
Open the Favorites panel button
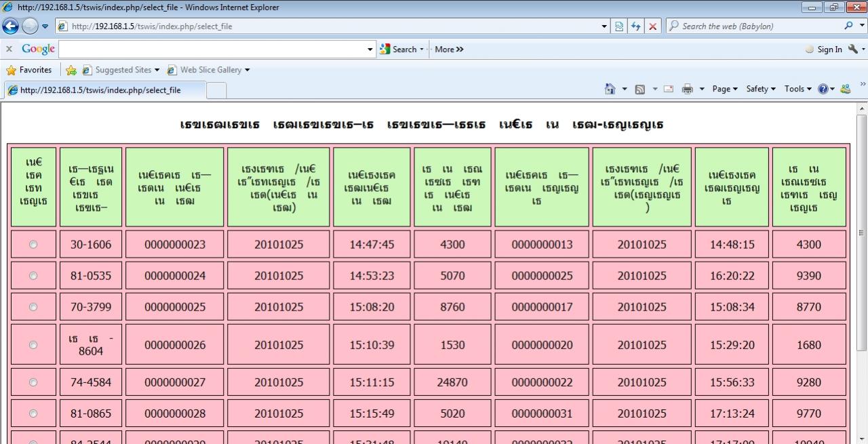tap(29, 70)
